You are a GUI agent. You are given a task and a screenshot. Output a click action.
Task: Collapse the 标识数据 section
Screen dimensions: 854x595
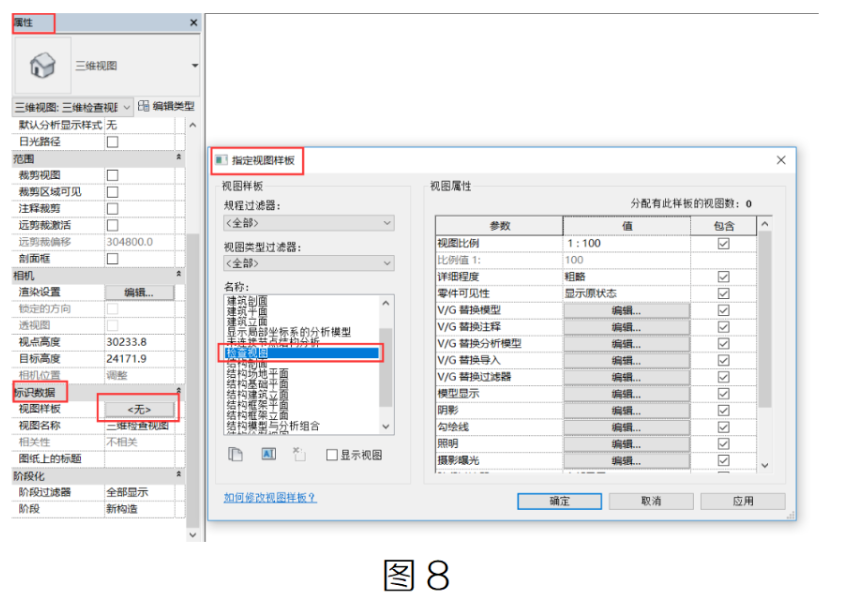click(x=179, y=391)
